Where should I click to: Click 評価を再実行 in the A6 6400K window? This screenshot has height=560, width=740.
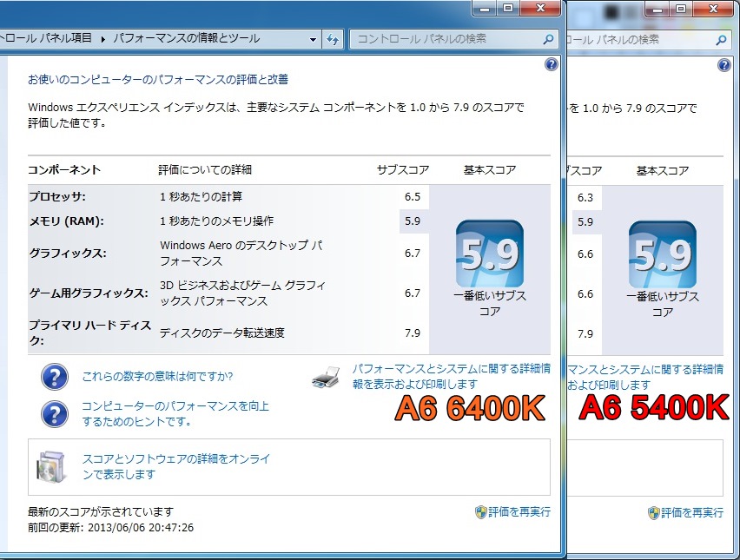[x=519, y=512]
